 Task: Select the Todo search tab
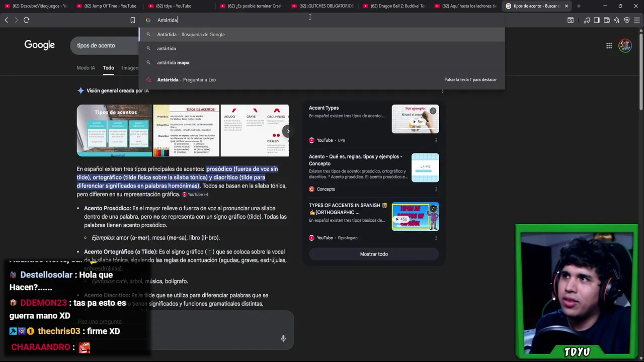tap(109, 68)
